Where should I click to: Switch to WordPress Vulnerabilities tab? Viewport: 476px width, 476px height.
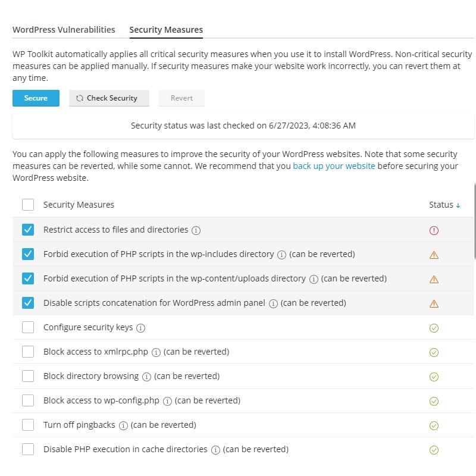click(64, 30)
